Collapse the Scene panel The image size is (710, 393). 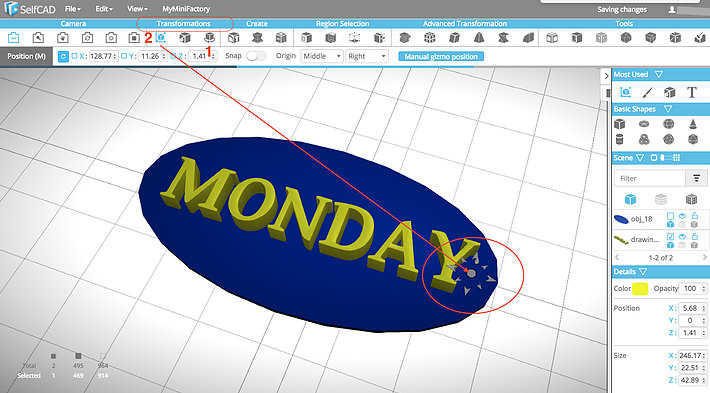click(640, 158)
